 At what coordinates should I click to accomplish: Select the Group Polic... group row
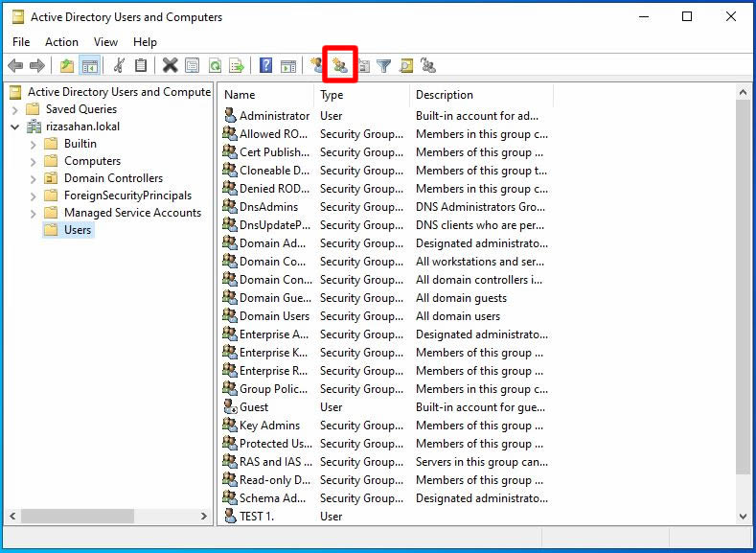point(386,389)
